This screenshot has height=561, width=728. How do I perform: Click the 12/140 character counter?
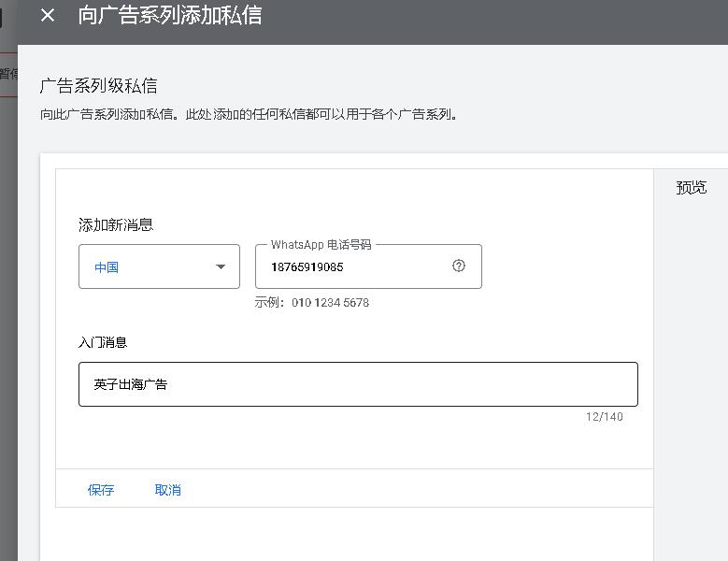pyautogui.click(x=604, y=417)
